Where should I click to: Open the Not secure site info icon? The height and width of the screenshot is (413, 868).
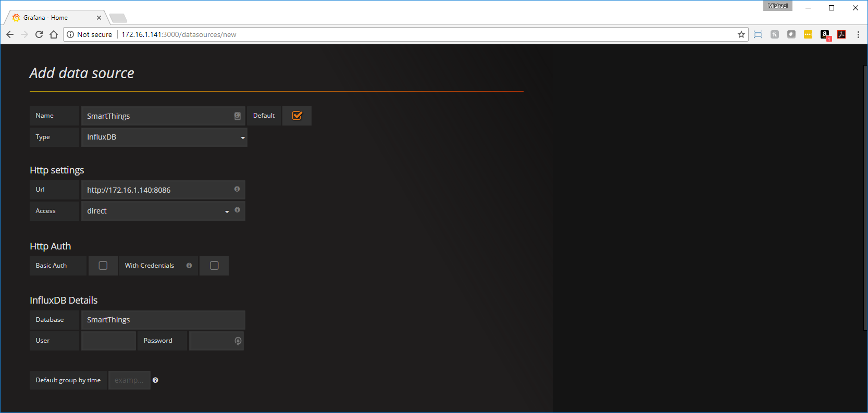(x=70, y=34)
